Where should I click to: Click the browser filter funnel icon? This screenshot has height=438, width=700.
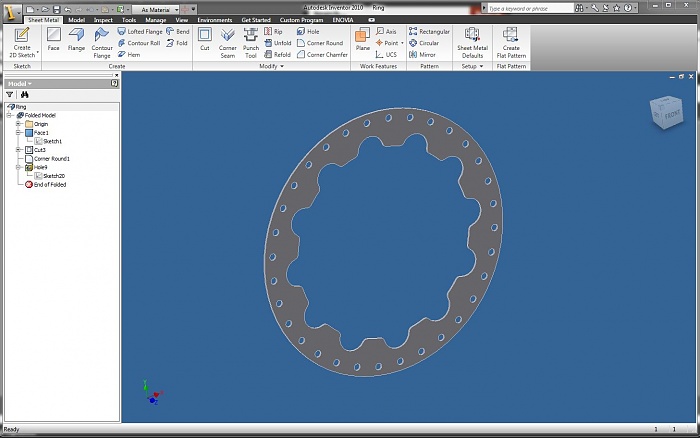(9, 95)
